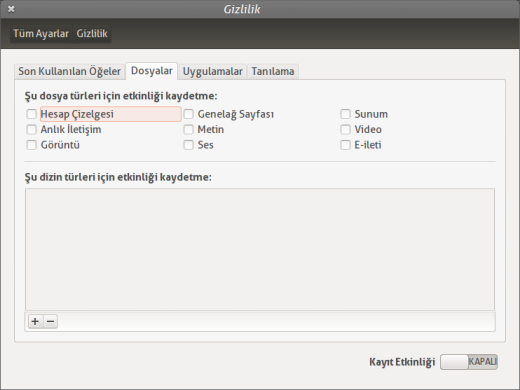This screenshot has width=520, height=390.
Task: Switch to Son Kullanılan Öğeler tab
Action: pos(69,71)
